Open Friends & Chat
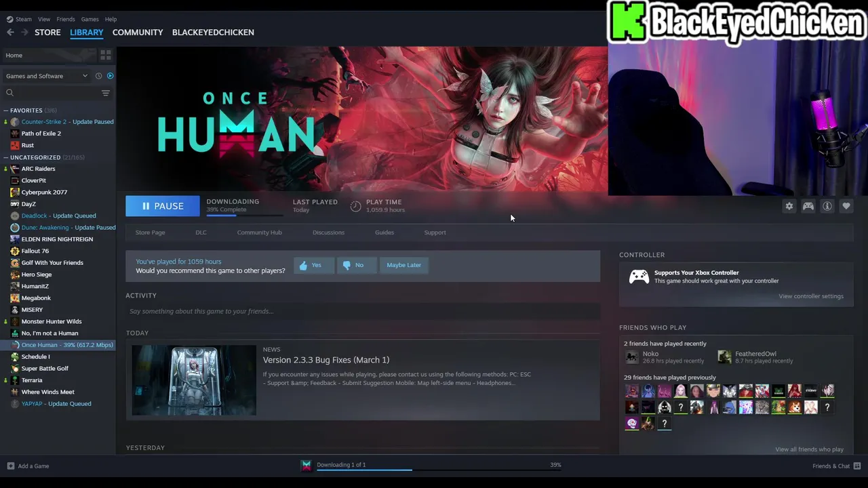The width and height of the screenshot is (868, 488). pyautogui.click(x=837, y=466)
